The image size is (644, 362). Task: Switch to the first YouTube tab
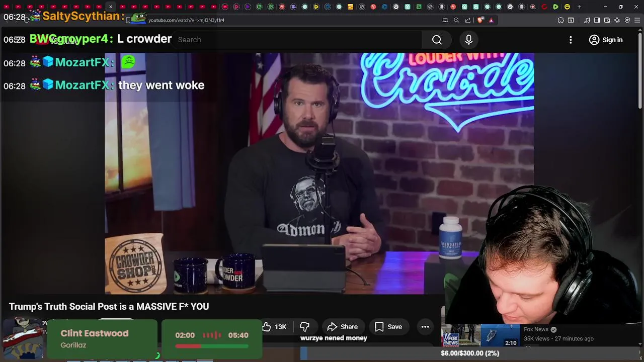tap(7, 7)
